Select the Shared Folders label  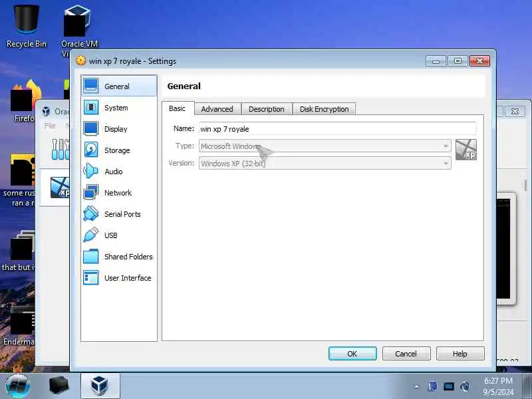tap(128, 257)
